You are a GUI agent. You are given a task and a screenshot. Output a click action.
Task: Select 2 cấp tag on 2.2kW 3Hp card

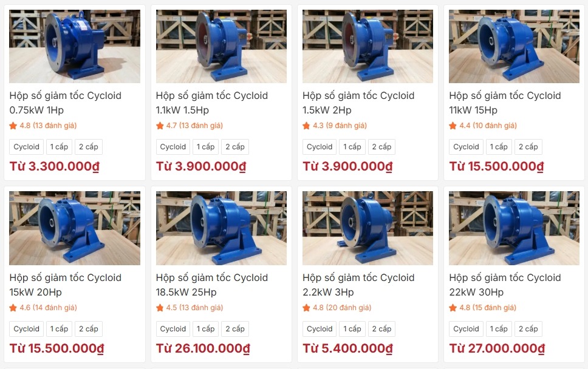tap(381, 329)
